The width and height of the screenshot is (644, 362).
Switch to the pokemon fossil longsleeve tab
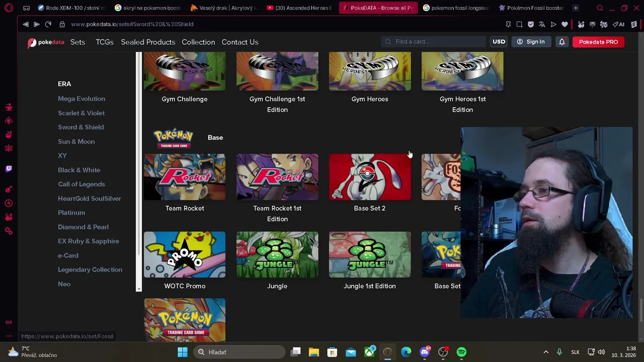[456, 8]
